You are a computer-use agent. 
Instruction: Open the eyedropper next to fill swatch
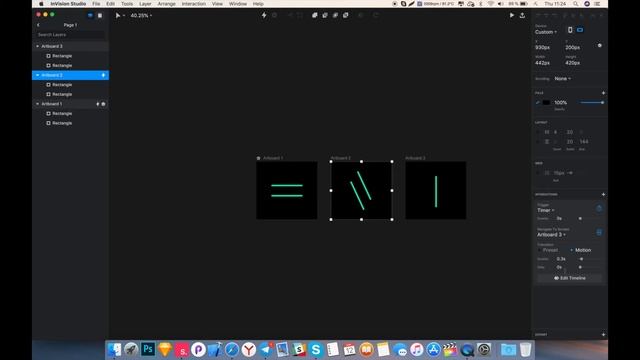click(538, 102)
